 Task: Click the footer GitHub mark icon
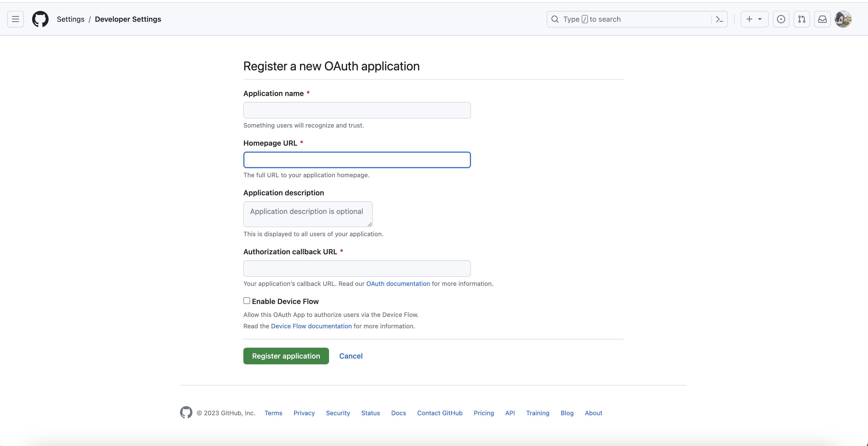186,412
